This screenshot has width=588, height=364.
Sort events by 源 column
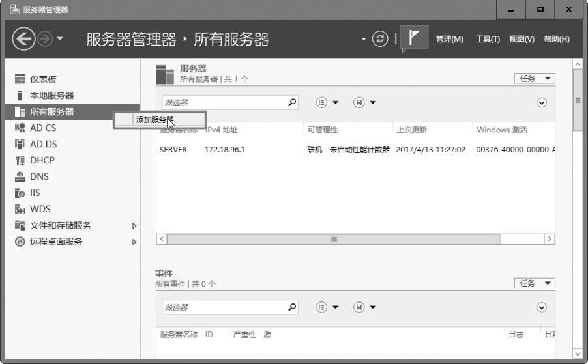pyautogui.click(x=267, y=335)
